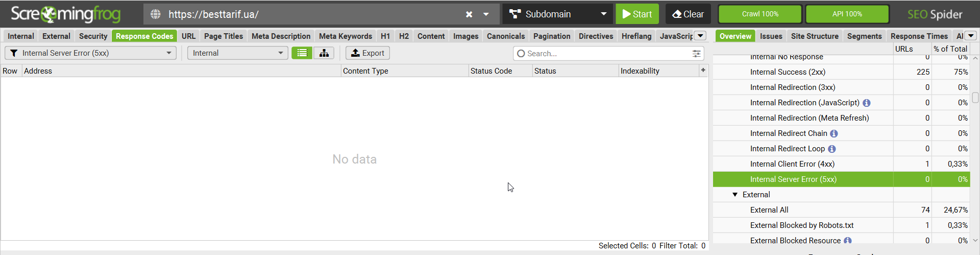Show info for Internal Redirect Loop
Image resolution: width=980 pixels, height=255 pixels.
coord(832,149)
